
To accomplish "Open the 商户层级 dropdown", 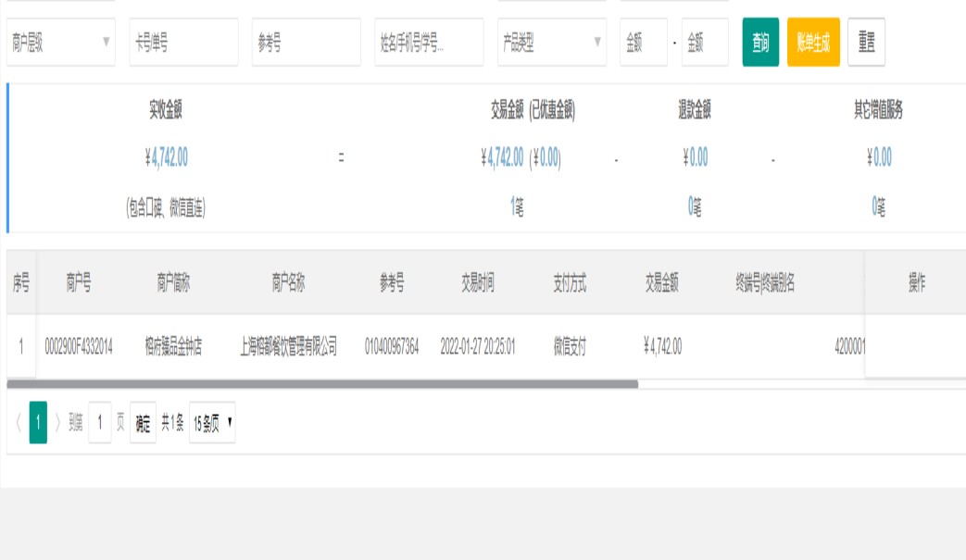I will pyautogui.click(x=61, y=43).
